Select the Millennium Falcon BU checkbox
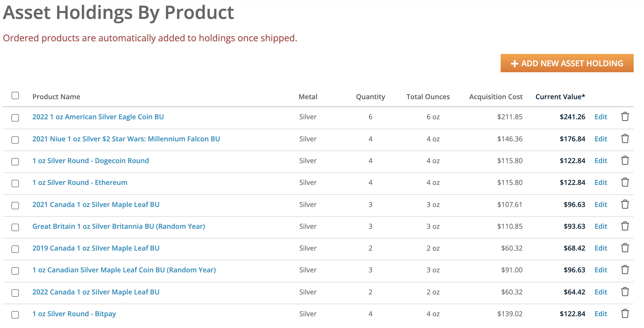The width and height of the screenshot is (644, 328). (15, 140)
